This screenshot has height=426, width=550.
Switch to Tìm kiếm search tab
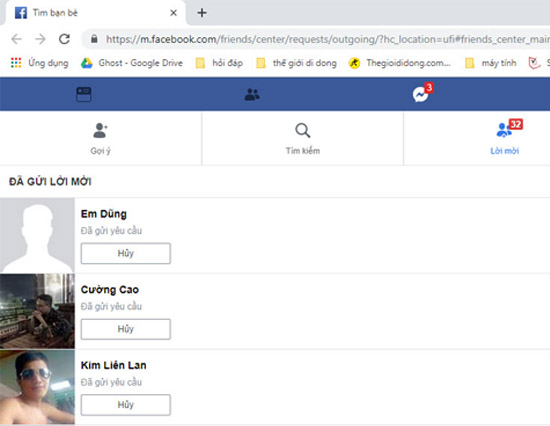coord(303,139)
